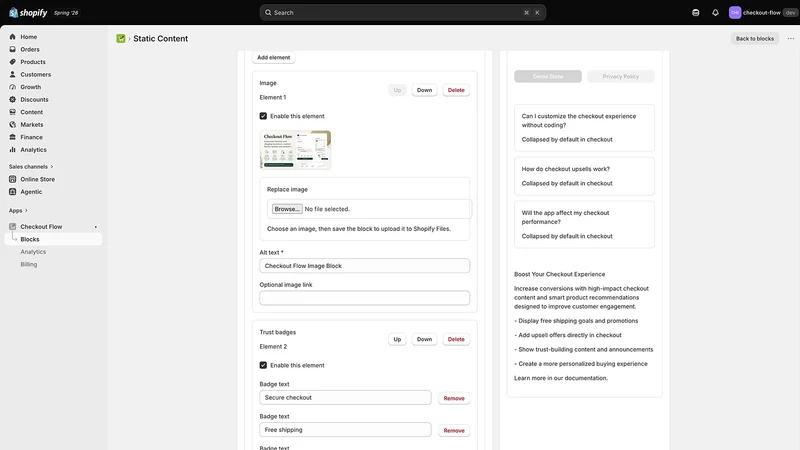The height and width of the screenshot is (450, 800).
Task: Click the Agentic channel icon
Action: (13, 192)
